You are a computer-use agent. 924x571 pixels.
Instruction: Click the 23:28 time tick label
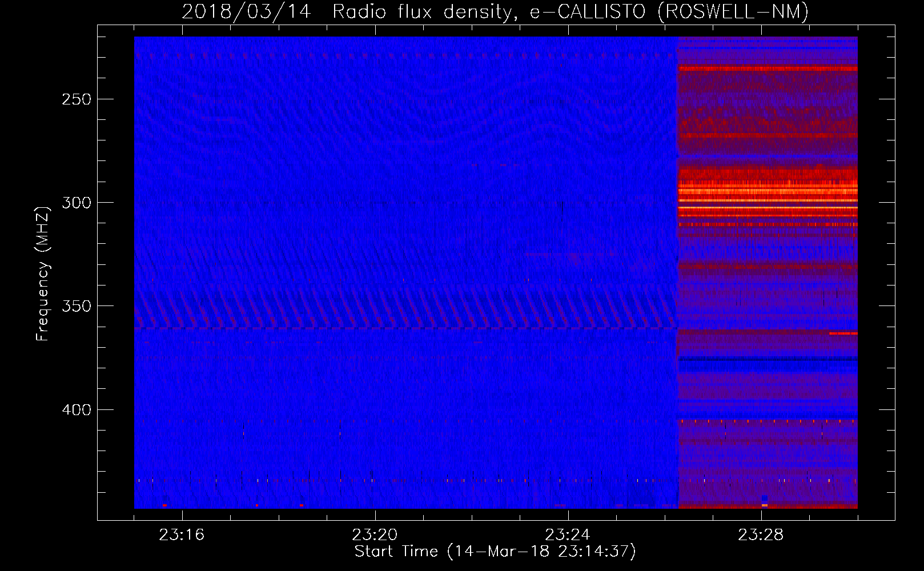tap(761, 535)
